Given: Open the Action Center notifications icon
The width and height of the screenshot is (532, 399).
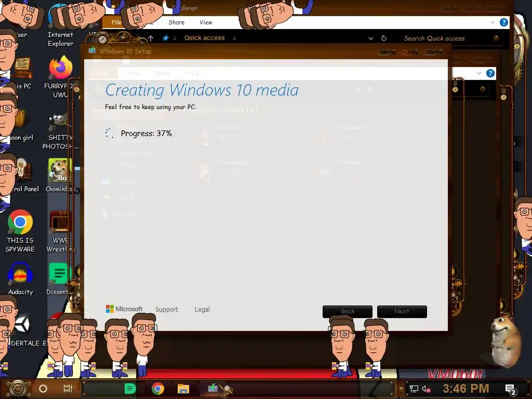Looking at the screenshot, I should click(510, 390).
